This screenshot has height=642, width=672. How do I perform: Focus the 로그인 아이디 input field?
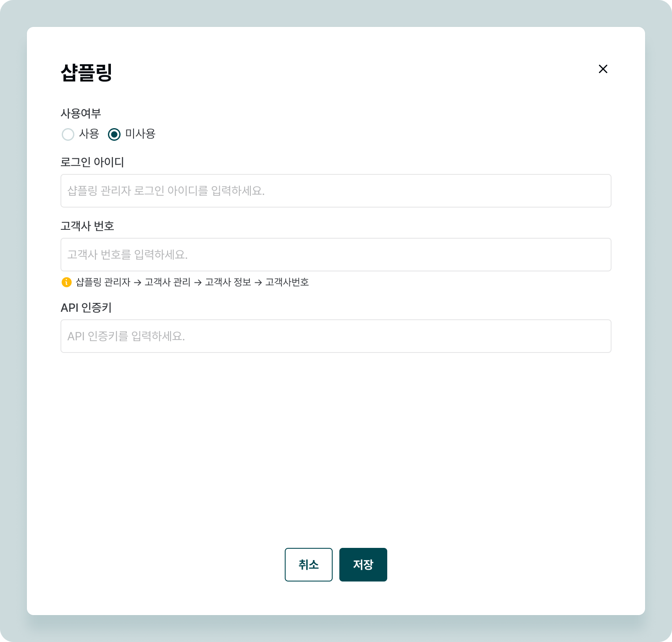point(336,191)
